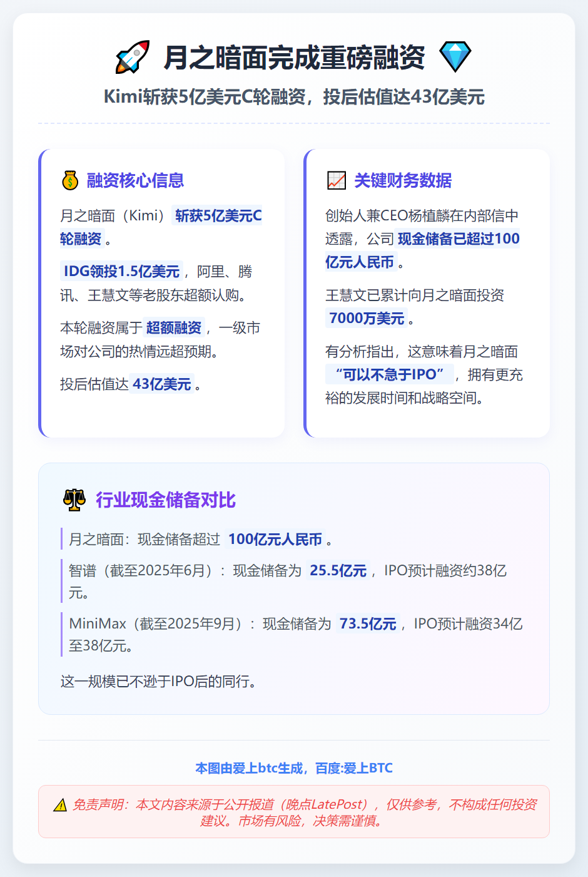Click highlighted text 斩获5亿美元C轮融资
Screen dimensions: 588x877
[161, 227]
